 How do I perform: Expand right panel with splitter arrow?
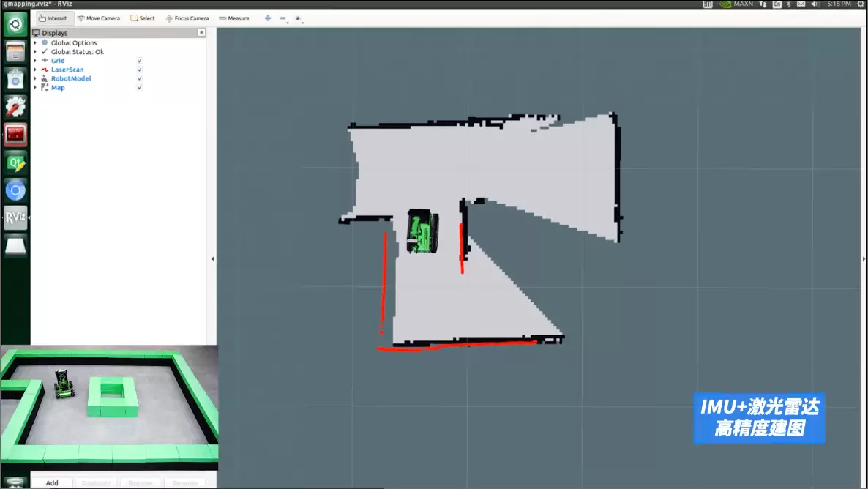click(x=864, y=258)
